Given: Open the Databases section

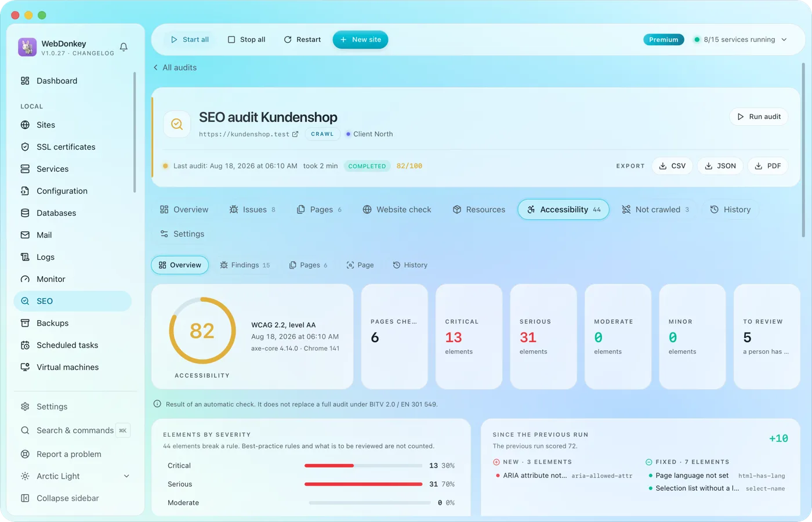Looking at the screenshot, I should [x=72, y=213].
